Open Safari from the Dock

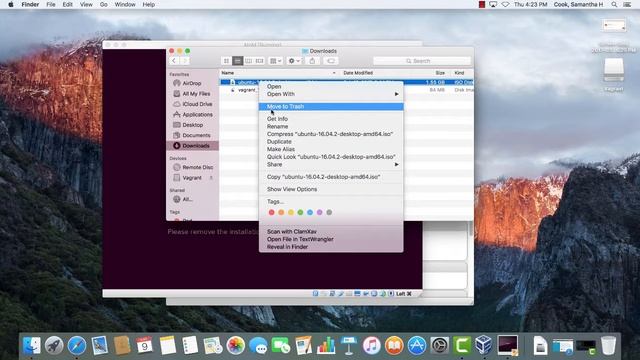point(77,346)
